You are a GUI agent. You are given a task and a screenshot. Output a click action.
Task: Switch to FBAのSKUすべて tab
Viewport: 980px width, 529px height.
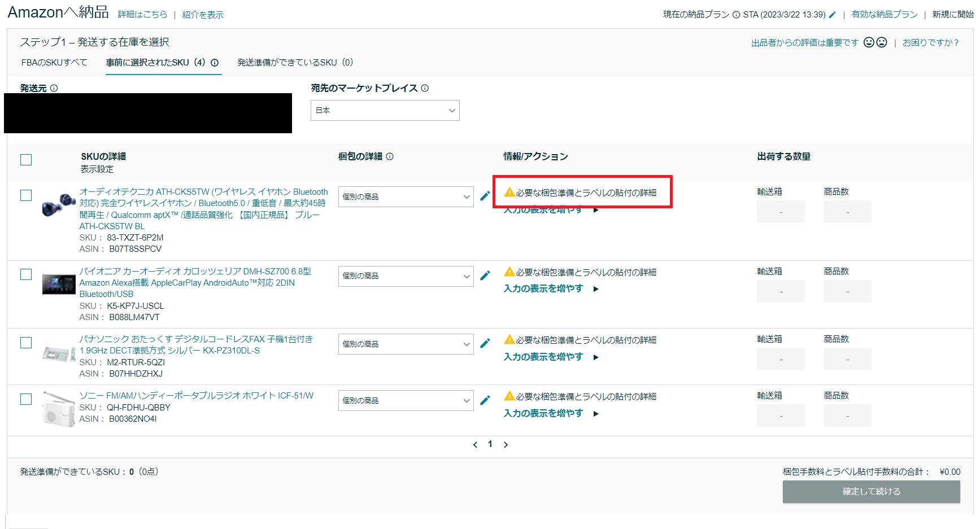click(x=54, y=63)
